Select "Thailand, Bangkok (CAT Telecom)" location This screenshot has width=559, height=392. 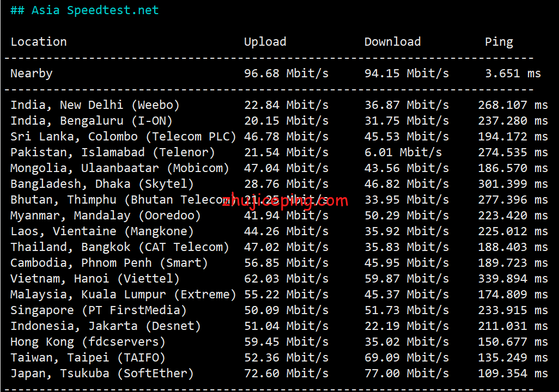119,247
